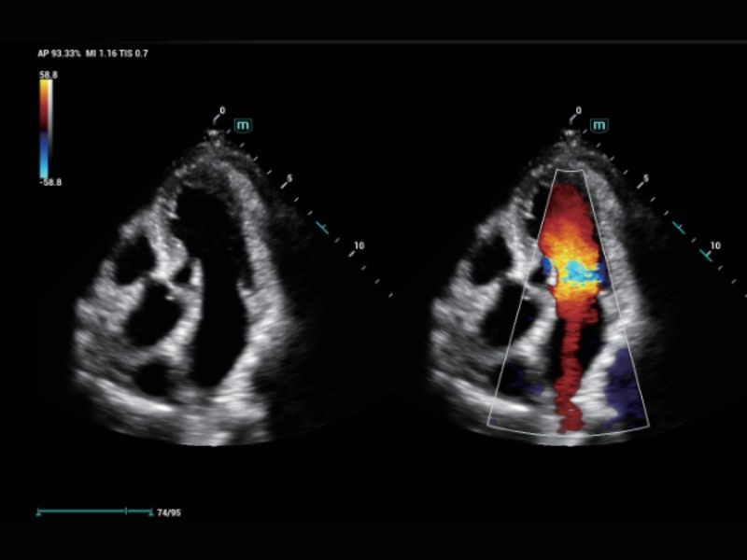Click the AP 93.33% power readout

click(58, 54)
